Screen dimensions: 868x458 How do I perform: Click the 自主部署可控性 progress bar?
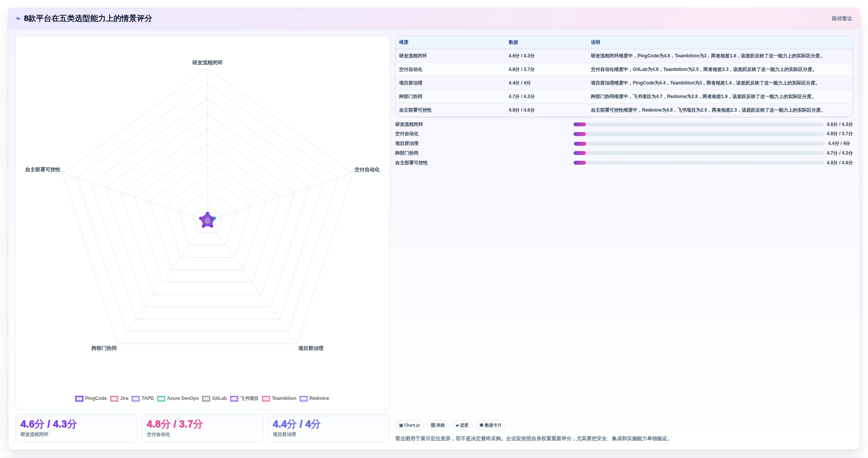click(698, 163)
